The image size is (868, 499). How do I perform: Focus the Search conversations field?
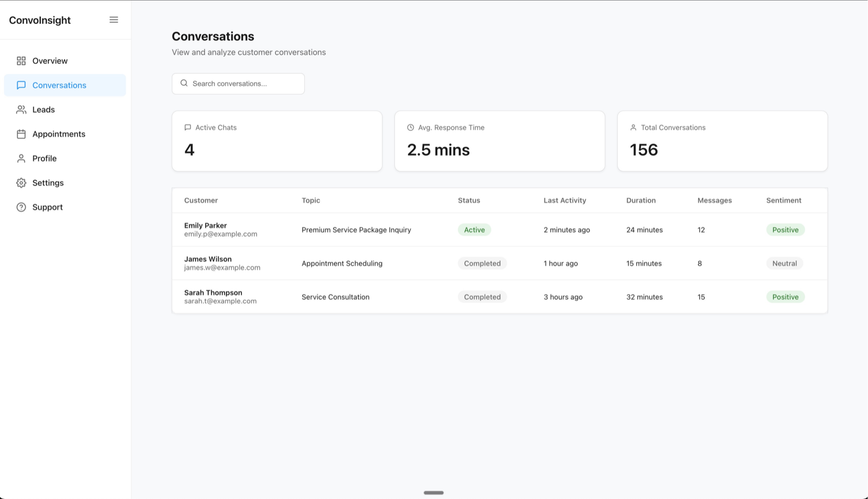[238, 84]
